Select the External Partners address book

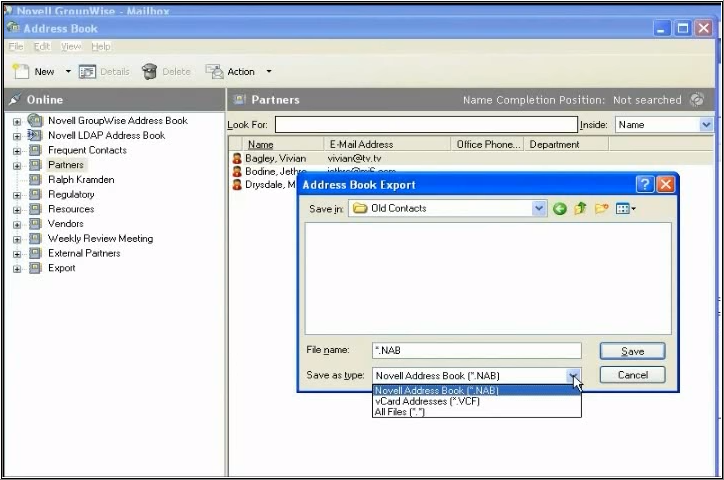tap(84, 253)
